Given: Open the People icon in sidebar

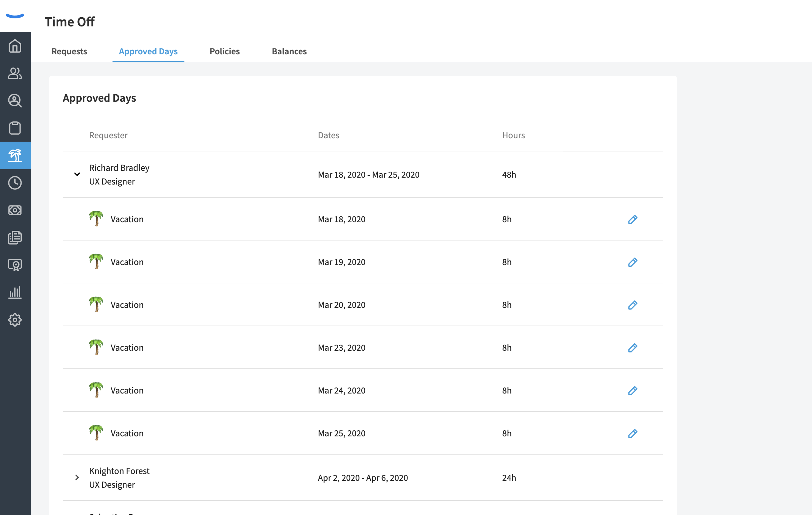Looking at the screenshot, I should [15, 73].
